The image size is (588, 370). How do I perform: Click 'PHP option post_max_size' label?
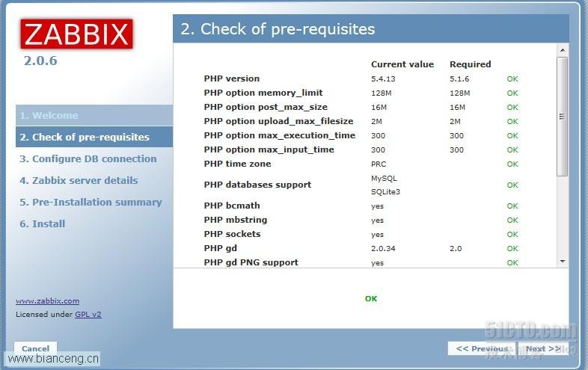266,107
